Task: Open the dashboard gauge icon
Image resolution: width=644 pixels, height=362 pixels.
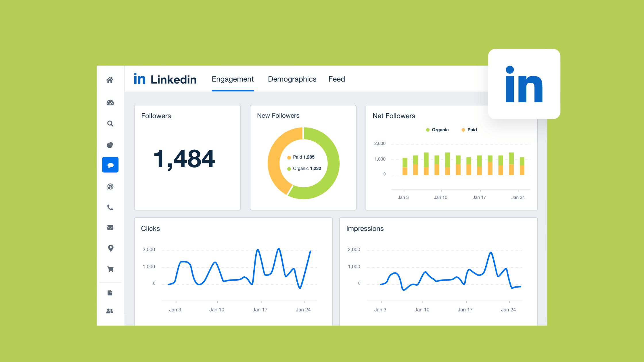Action: point(110,103)
